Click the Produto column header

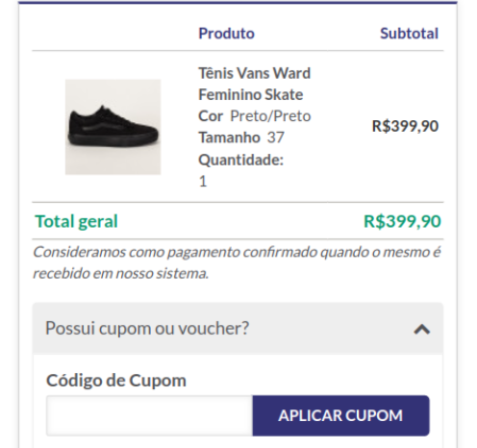click(x=226, y=33)
